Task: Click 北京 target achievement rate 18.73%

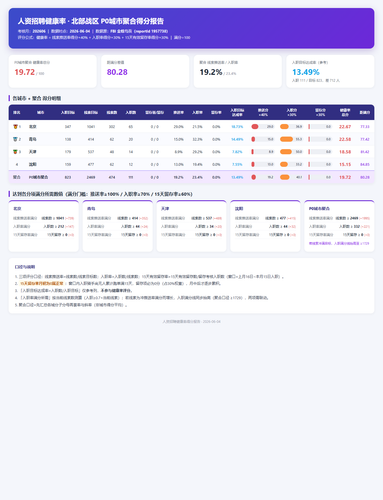Action: click(x=237, y=127)
